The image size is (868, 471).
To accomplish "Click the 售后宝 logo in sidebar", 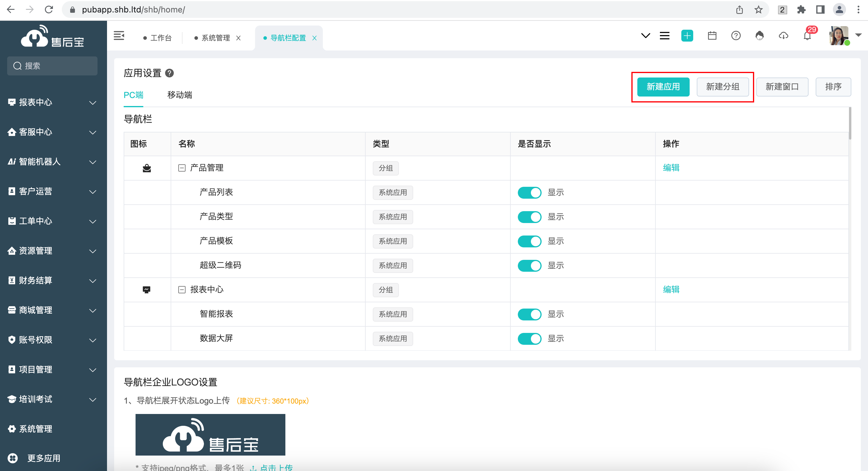I will [x=53, y=36].
